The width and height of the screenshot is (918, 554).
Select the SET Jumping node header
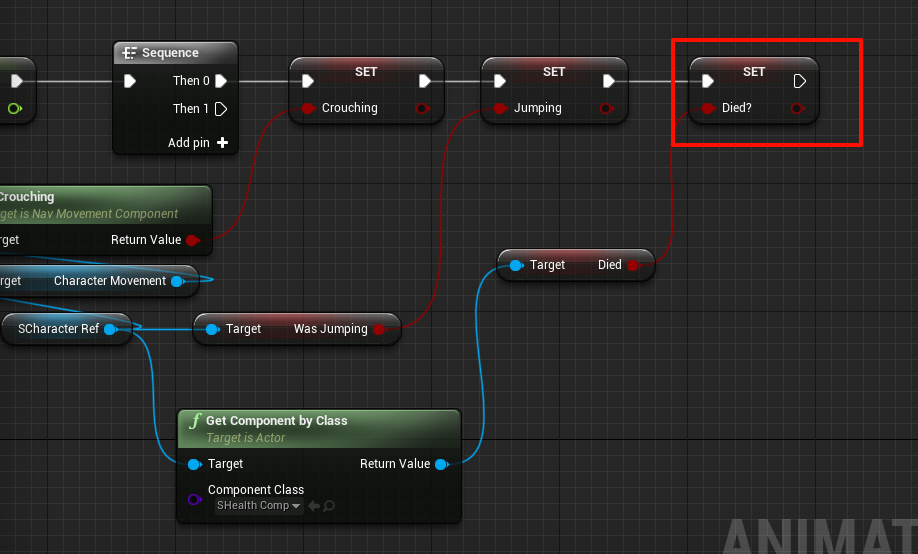coord(554,71)
